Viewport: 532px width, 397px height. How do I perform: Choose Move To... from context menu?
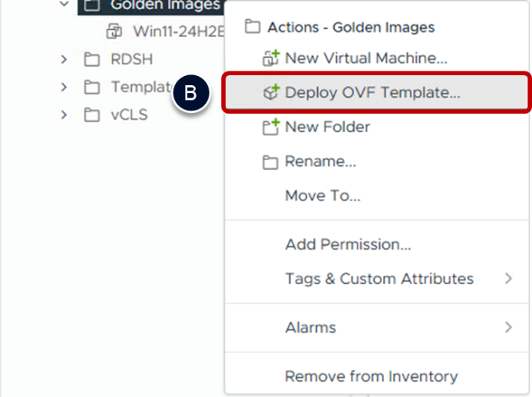pos(322,196)
